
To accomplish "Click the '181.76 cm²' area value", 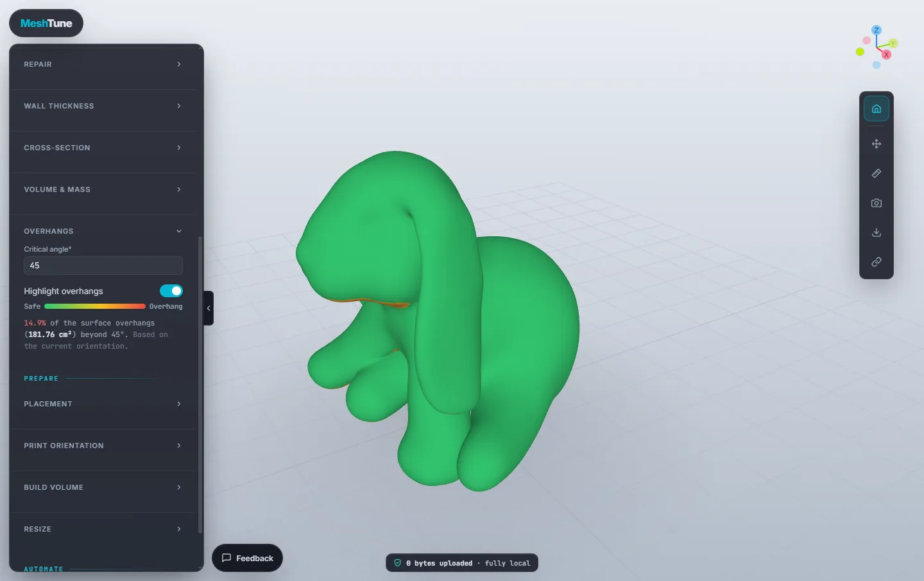I will click(50, 334).
